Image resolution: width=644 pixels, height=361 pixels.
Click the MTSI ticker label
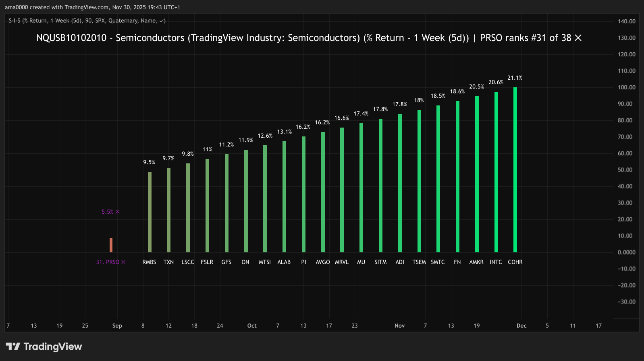265,262
